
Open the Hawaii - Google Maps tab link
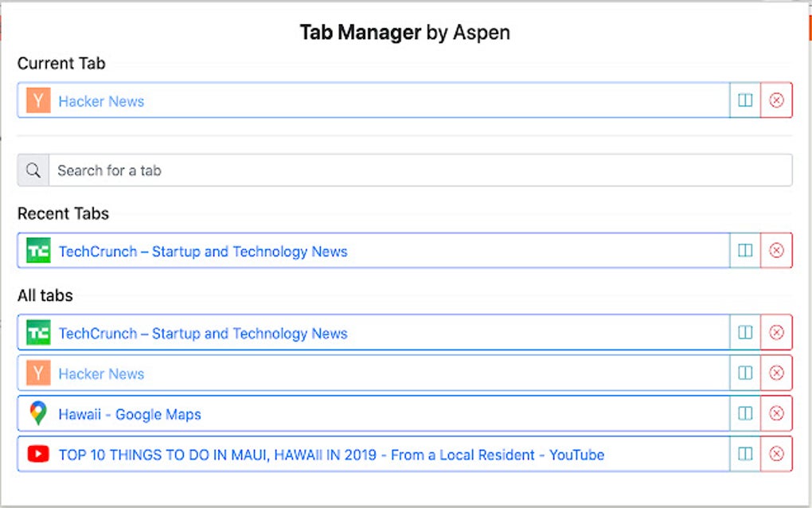(127, 413)
